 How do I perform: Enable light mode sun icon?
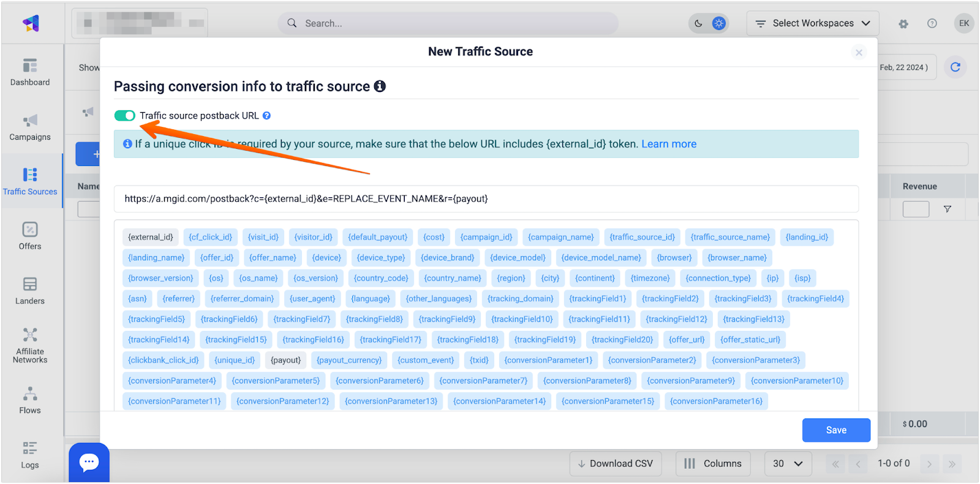point(719,23)
